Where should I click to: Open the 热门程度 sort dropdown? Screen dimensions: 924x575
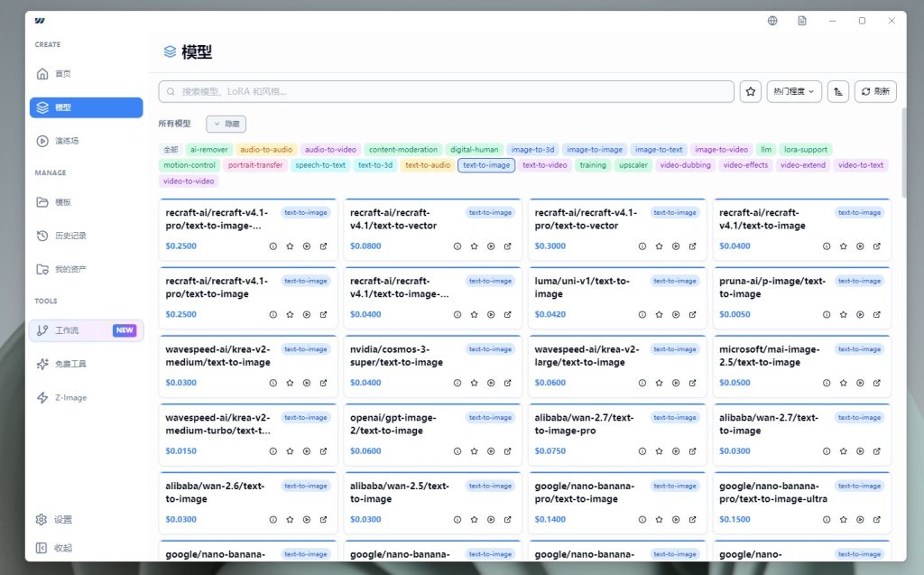point(794,91)
